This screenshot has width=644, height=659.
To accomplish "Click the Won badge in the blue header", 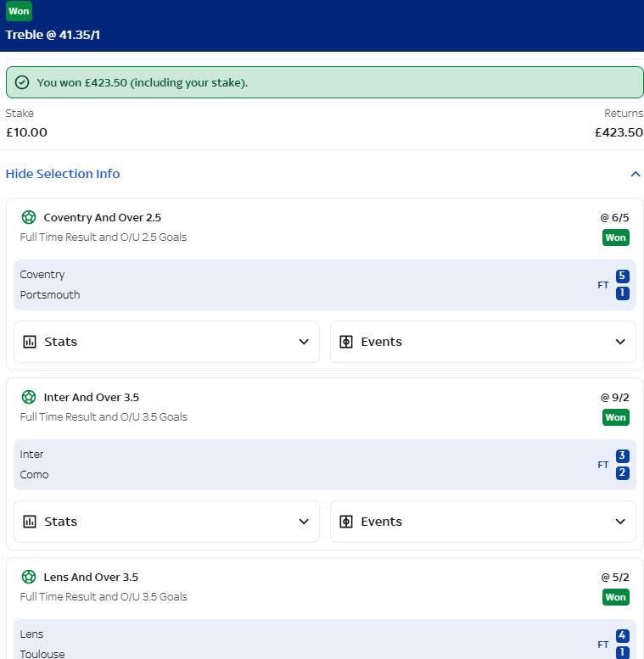I will 19,11.
